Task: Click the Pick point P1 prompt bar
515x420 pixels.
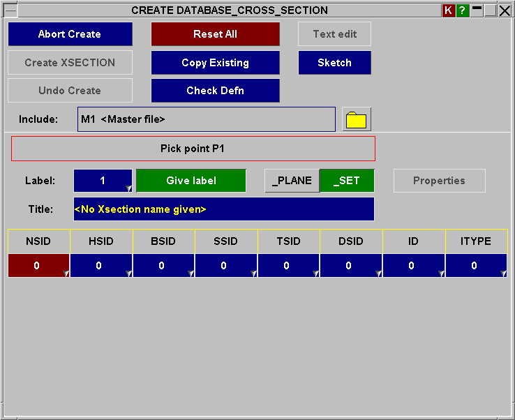Action: point(193,149)
